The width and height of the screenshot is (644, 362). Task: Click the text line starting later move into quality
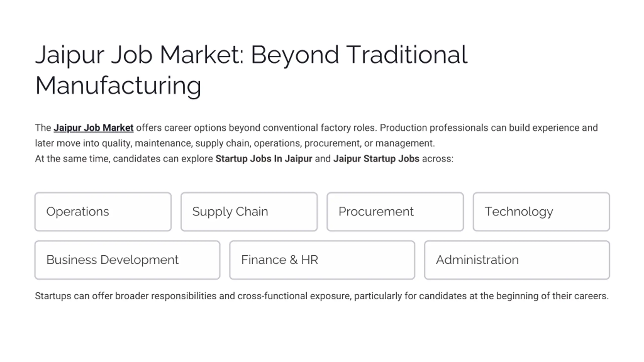235,143
